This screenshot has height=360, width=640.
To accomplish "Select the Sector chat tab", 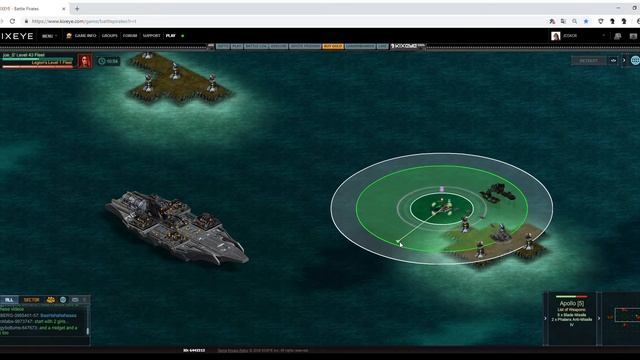I will [x=31, y=300].
